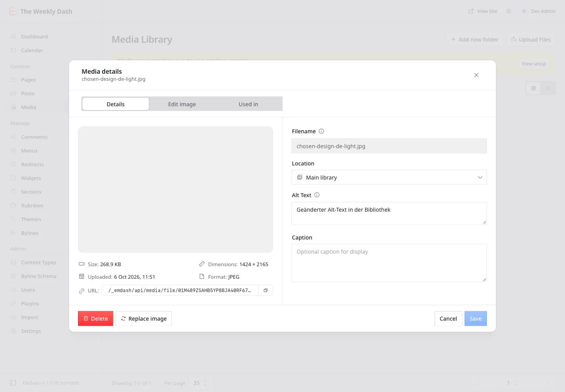This screenshot has width=565, height=392.
Task: Open the Dev Admin user menu
Action: [x=538, y=11]
